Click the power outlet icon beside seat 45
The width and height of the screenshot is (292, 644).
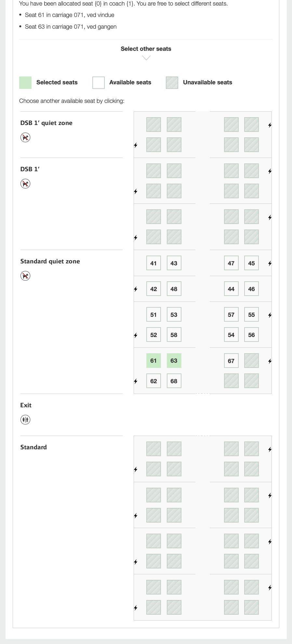pyautogui.click(x=270, y=263)
